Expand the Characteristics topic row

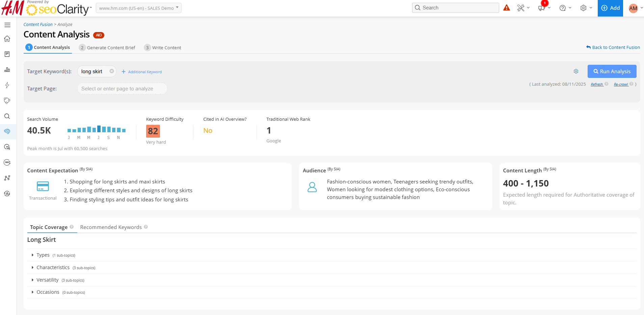53,268
